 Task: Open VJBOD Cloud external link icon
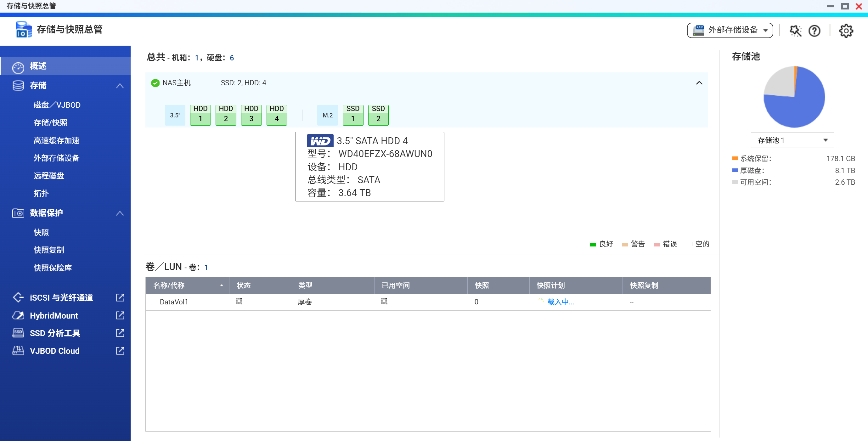click(120, 350)
